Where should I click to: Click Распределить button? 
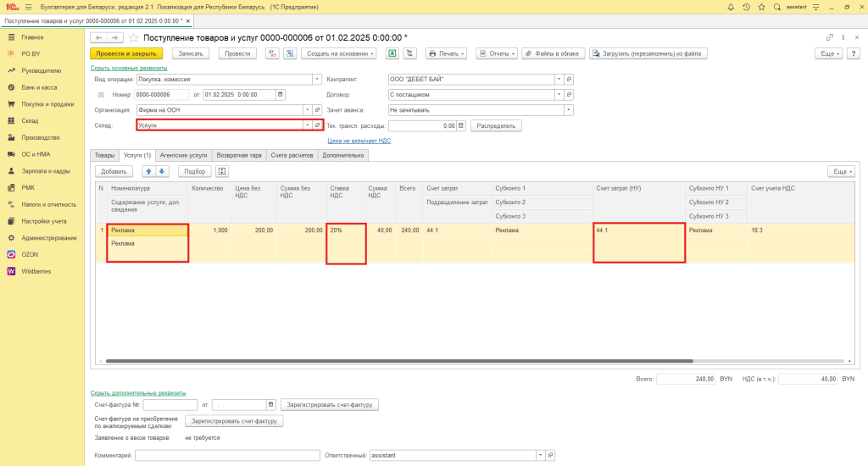pos(496,125)
